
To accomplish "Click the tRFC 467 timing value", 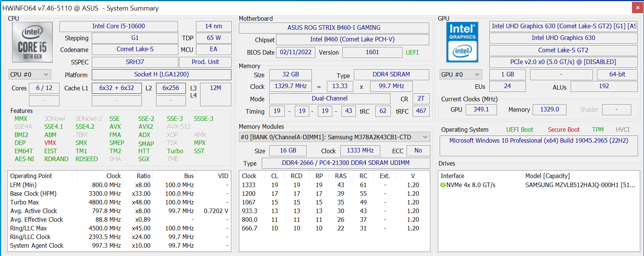I will (421, 111).
